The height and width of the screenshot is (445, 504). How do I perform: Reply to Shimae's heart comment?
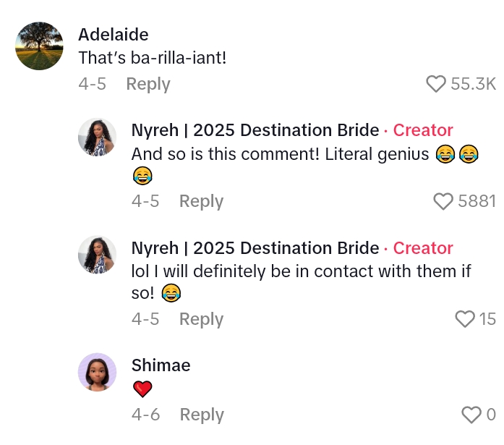tap(201, 415)
